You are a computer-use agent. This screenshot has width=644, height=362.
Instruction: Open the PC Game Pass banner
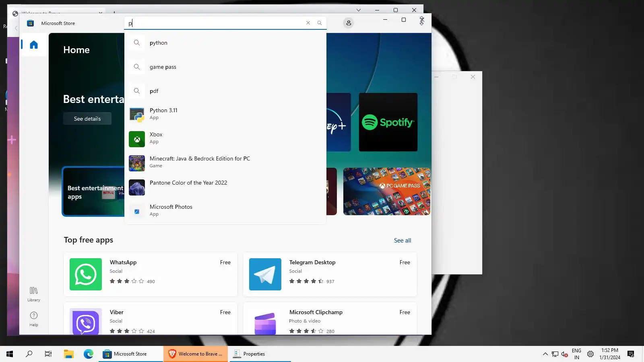tap(387, 191)
